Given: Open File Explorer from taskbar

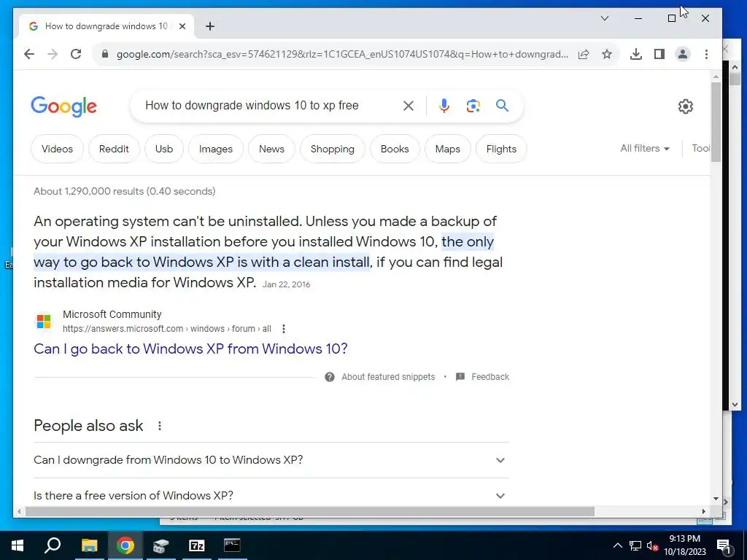Looking at the screenshot, I should pos(89,545).
